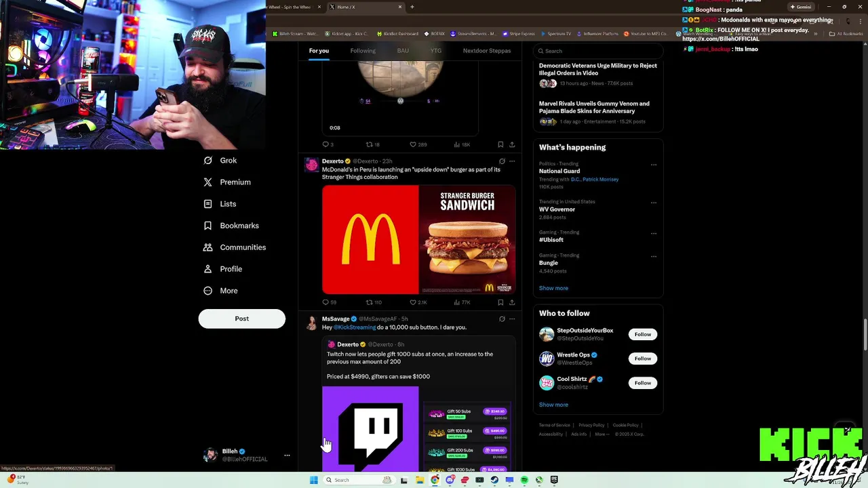The height and width of the screenshot is (488, 868).
Task: Open the Stripe Express bookmark
Action: [519, 34]
